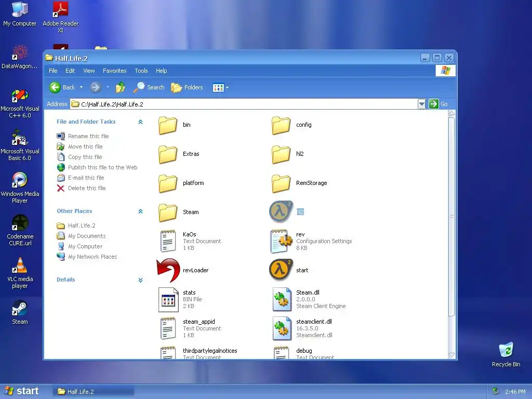Click Move this file link
The height and width of the screenshot is (399, 532).
pyautogui.click(x=85, y=147)
